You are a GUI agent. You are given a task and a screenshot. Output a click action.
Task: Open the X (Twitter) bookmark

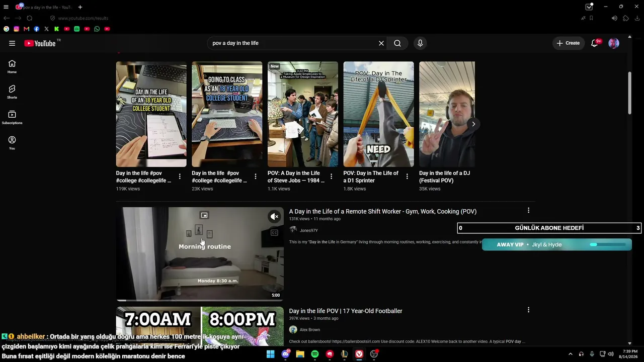tap(47, 29)
